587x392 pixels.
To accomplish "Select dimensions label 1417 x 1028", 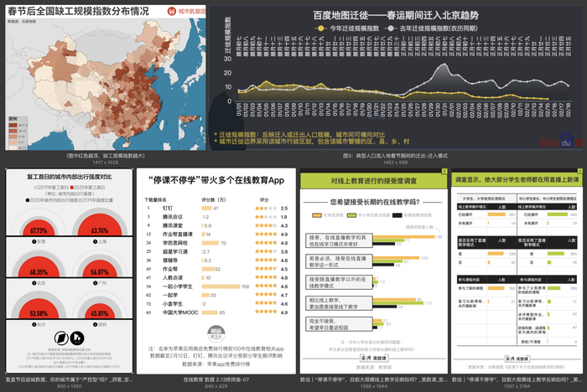I will (x=106, y=162).
